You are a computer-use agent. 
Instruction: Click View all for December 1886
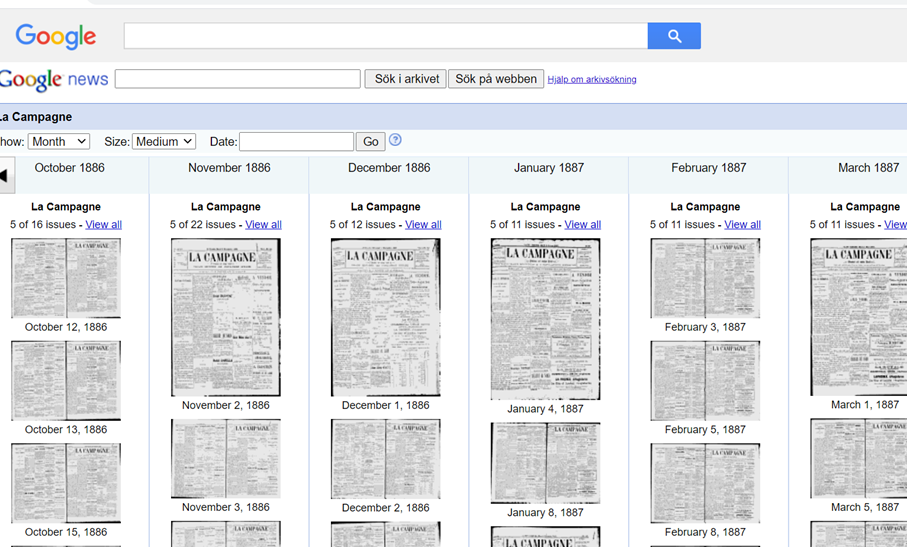tap(423, 224)
